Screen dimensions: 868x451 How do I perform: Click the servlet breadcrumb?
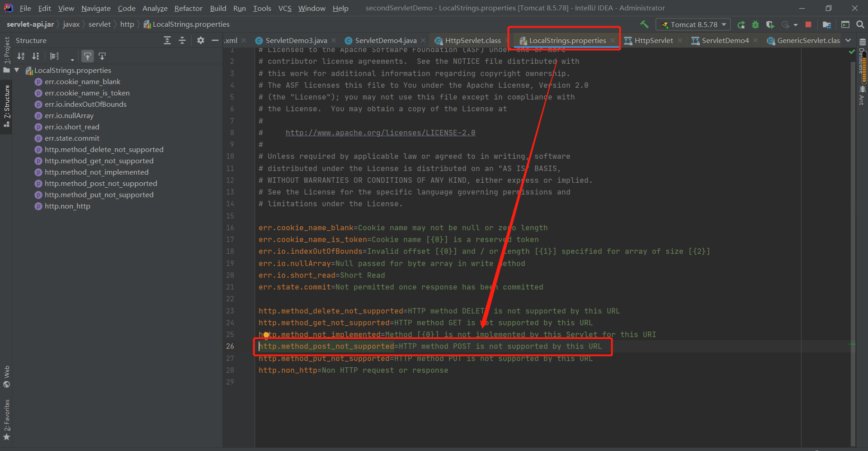coord(99,24)
